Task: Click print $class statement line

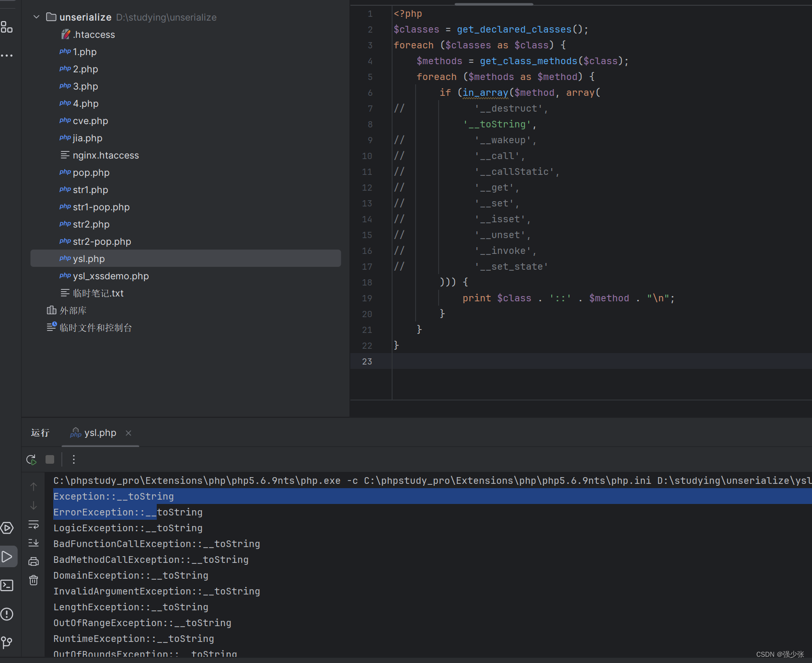Action: 568,298
